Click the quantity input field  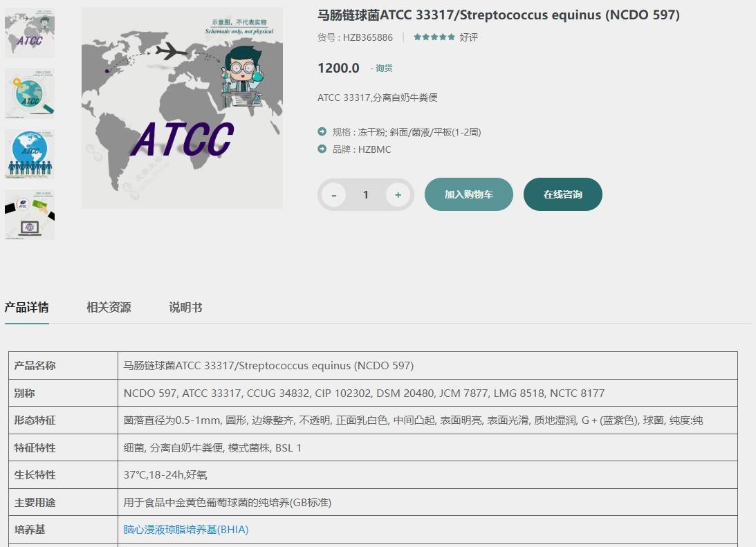point(366,195)
